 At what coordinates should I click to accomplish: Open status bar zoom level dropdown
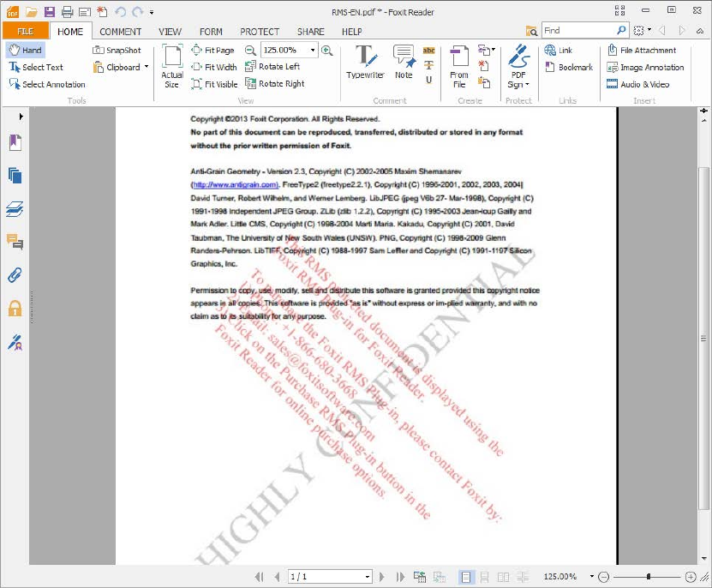[592, 576]
